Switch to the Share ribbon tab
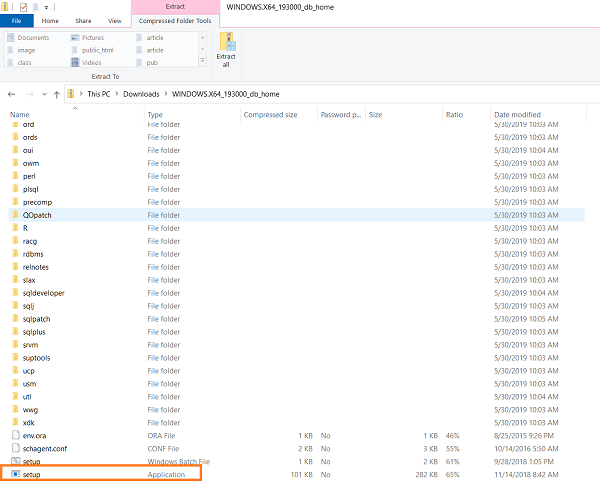The image size is (600, 482). click(83, 21)
